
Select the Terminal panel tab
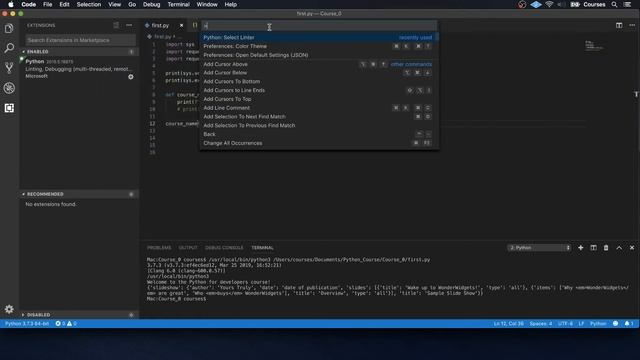[x=262, y=248]
